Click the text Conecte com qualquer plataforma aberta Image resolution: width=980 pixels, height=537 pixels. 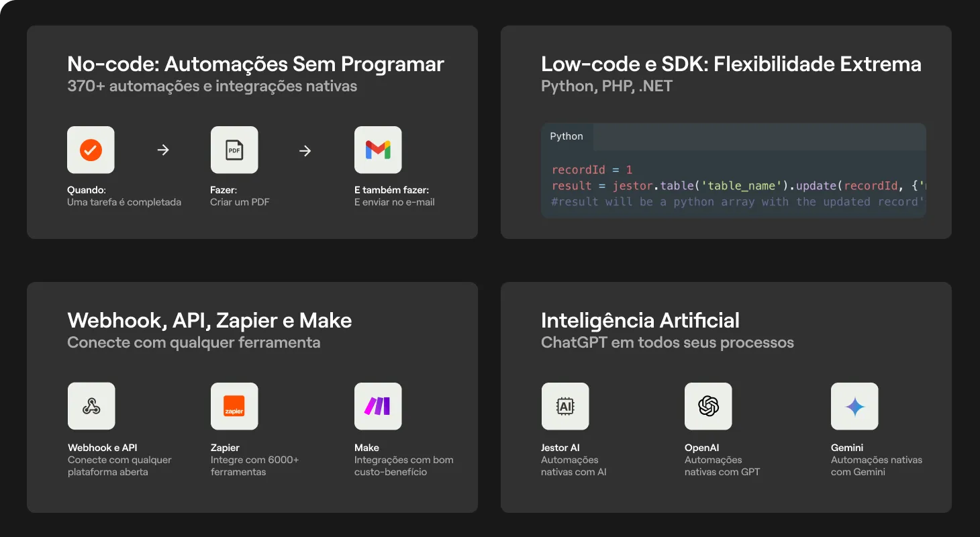click(x=119, y=466)
